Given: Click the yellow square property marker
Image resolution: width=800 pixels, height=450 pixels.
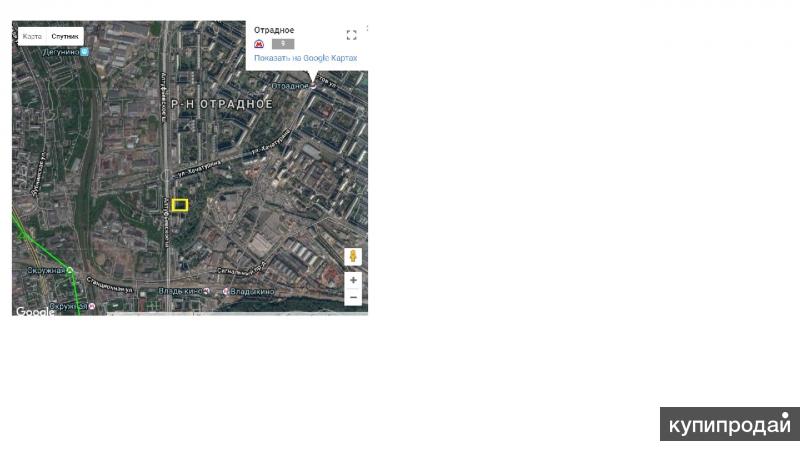Looking at the screenshot, I should [x=180, y=205].
